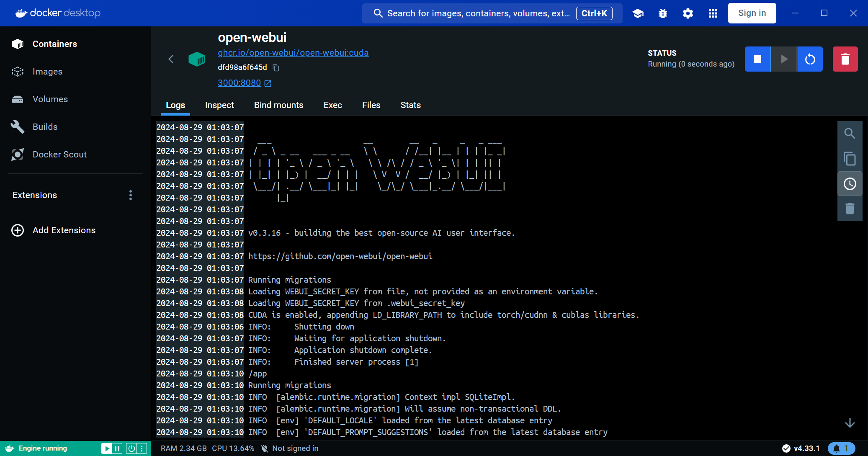Viewport: 868px width, 456px height.
Task: Pause Docker engine in status bar
Action: tap(117, 448)
